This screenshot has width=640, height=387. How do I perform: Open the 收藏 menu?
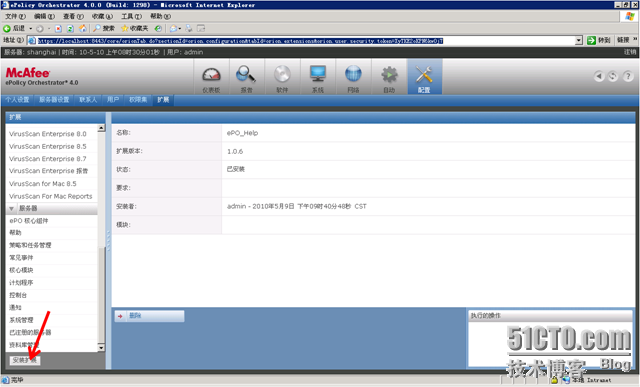click(102, 16)
